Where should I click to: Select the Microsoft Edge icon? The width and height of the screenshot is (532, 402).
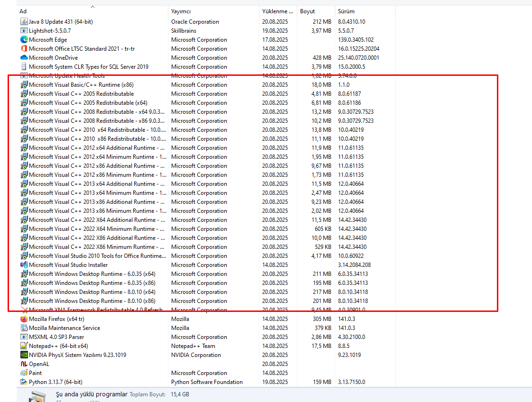pyautogui.click(x=24, y=40)
